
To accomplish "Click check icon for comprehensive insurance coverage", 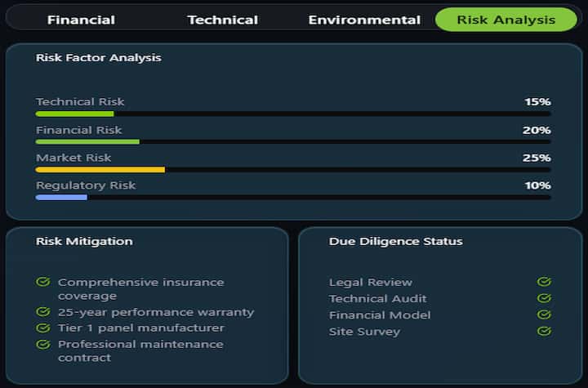I will coord(43,282).
